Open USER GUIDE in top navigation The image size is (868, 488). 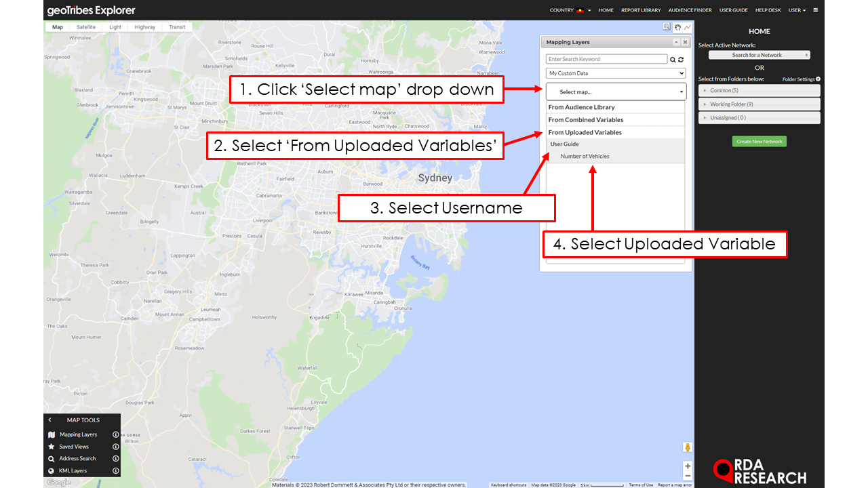[734, 10]
